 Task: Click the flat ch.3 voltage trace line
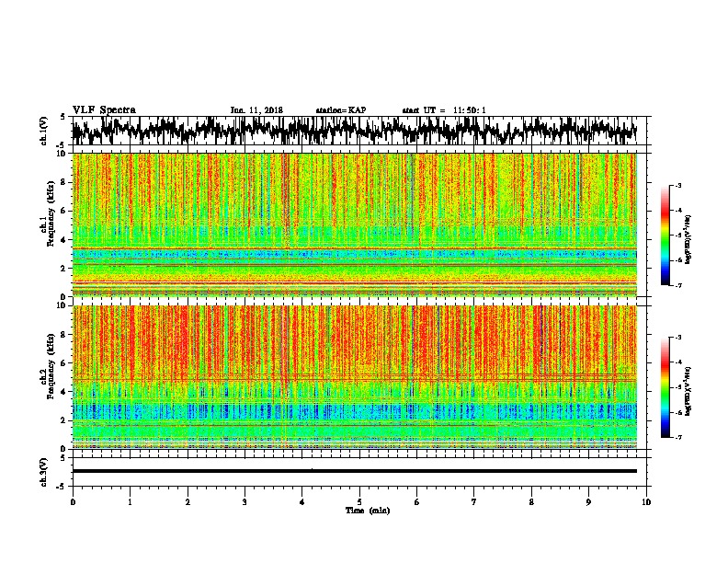(355, 471)
